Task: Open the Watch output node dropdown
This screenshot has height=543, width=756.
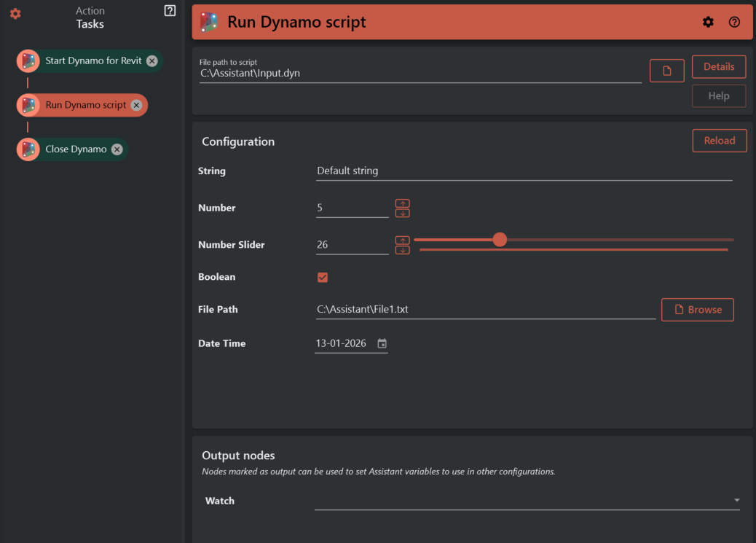Action: click(x=736, y=500)
